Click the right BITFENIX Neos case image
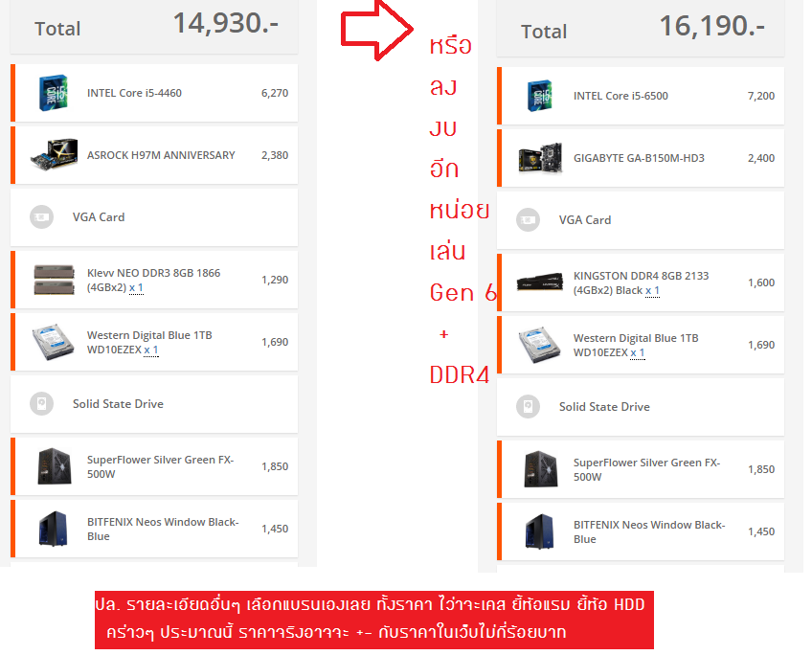812x655 pixels. coord(540,531)
